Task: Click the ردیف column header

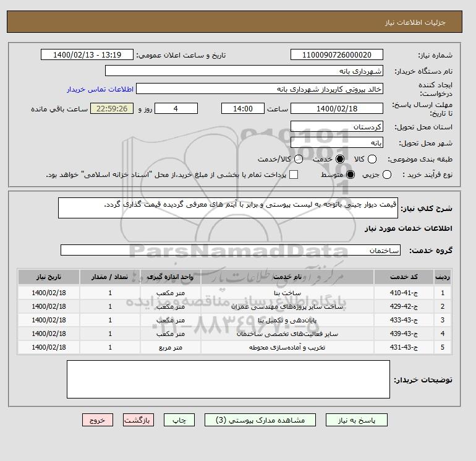Action: click(x=442, y=277)
